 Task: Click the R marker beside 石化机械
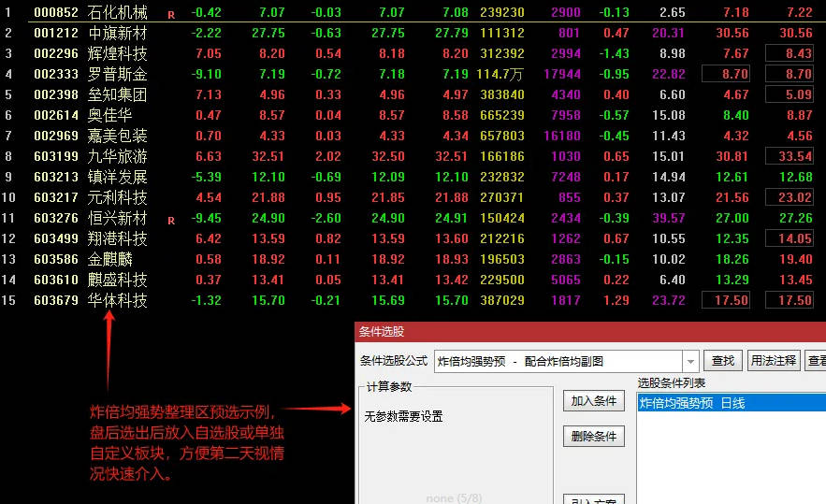(x=171, y=15)
